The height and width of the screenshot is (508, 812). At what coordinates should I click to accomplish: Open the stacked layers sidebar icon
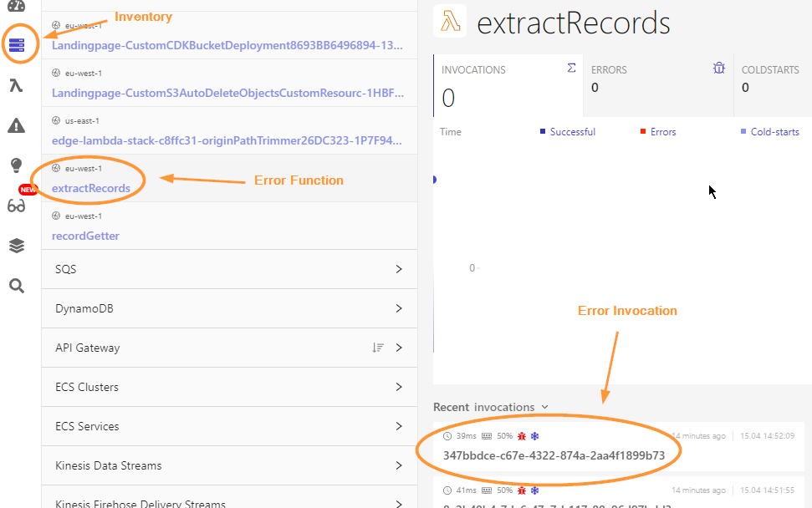click(x=17, y=246)
